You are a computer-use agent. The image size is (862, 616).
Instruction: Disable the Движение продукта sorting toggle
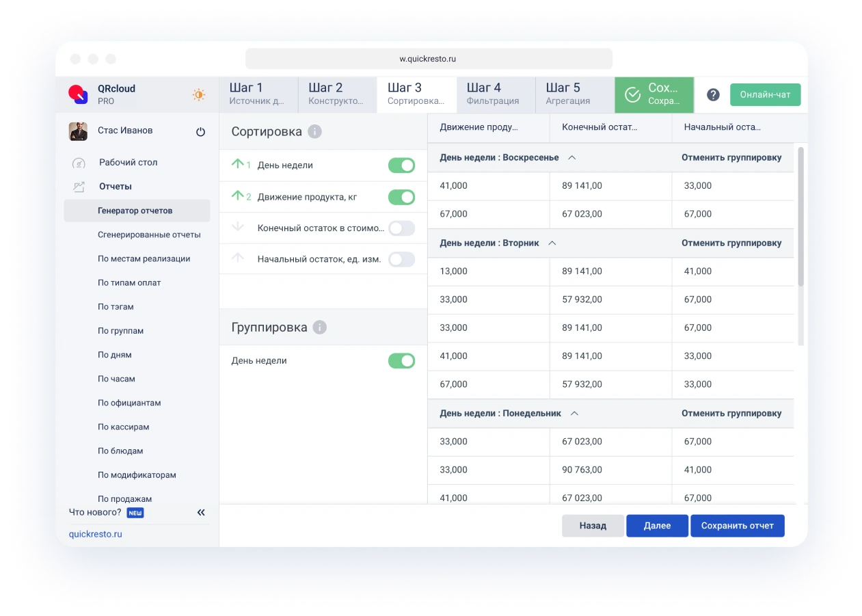coord(401,196)
